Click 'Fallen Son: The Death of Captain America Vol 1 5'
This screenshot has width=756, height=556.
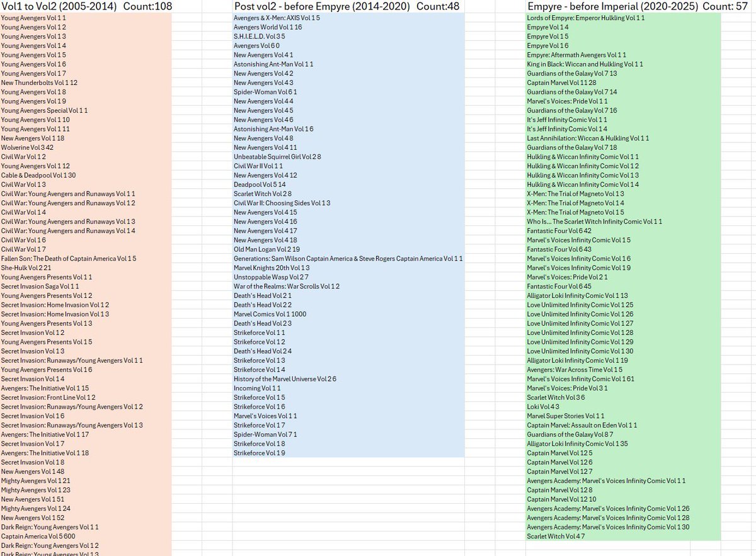[x=86, y=259]
